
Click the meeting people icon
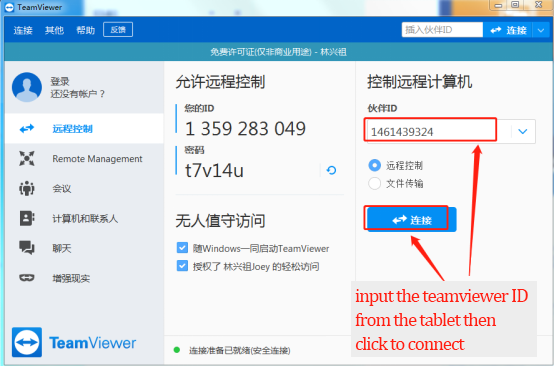[27, 188]
